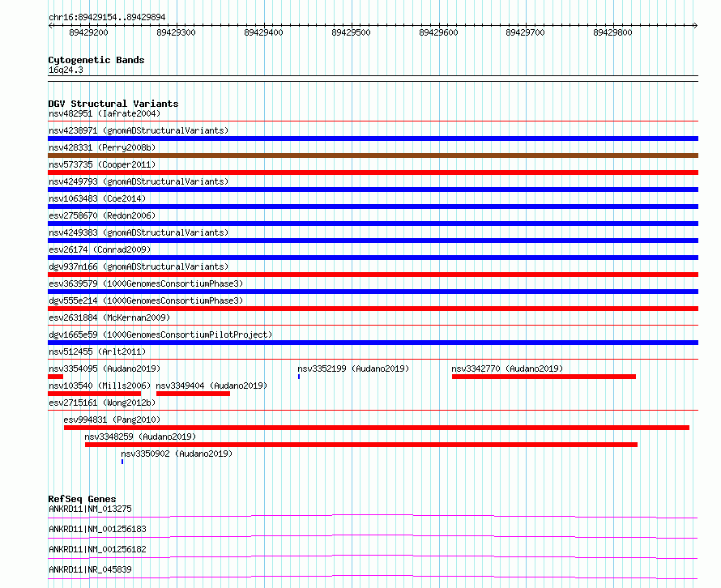Select dgv555e214 1000GenomesConsortiumPhase3 label
Screen dimensions: 721x588
[146, 300]
